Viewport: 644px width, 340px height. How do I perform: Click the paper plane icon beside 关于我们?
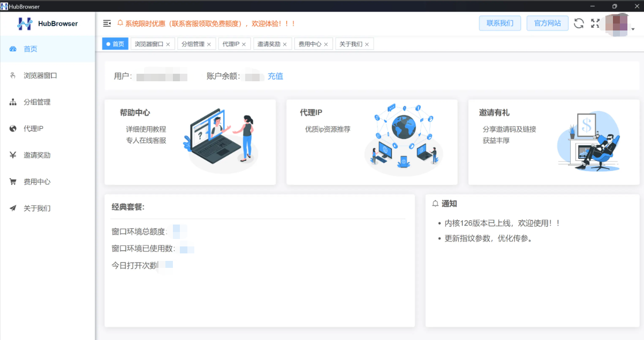[x=13, y=208]
